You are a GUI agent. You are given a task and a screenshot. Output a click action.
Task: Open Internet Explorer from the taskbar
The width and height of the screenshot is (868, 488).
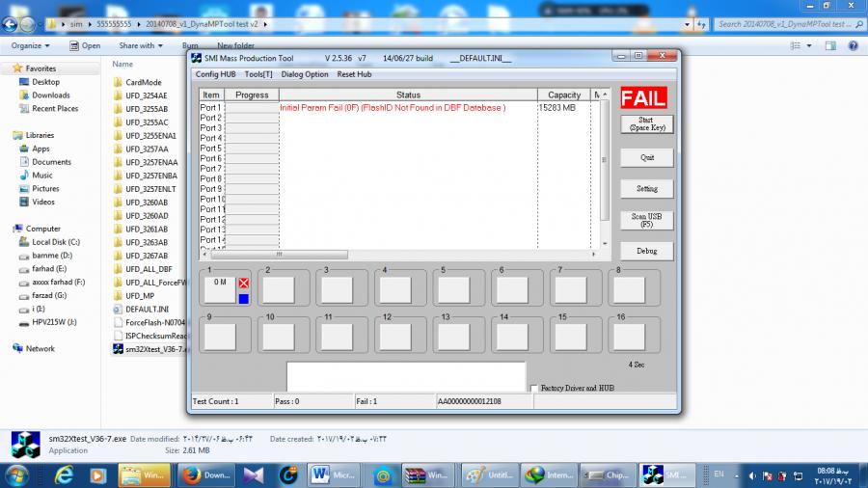pyautogui.click(x=64, y=474)
